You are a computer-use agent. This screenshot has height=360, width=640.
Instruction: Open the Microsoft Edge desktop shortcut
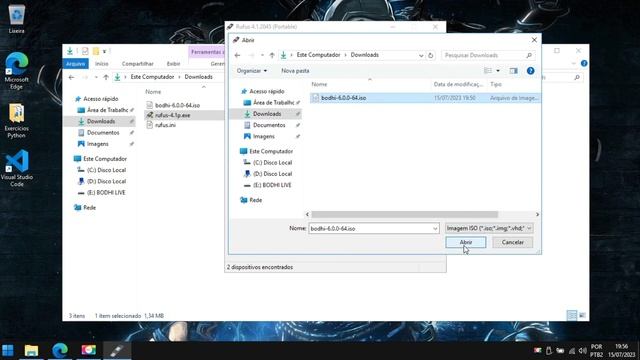tap(16, 70)
